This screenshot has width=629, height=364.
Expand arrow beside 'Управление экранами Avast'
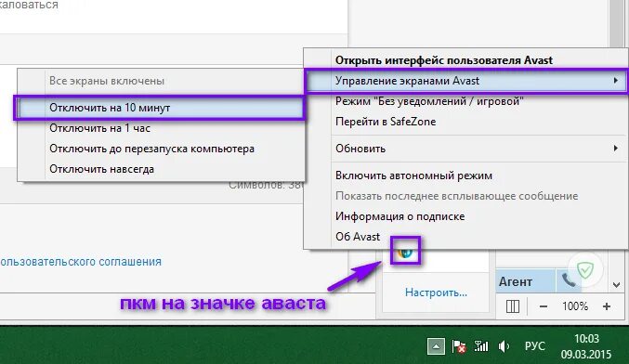tap(616, 81)
